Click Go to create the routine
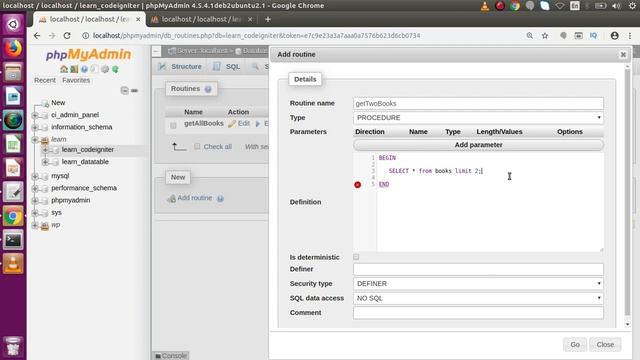 [575, 344]
